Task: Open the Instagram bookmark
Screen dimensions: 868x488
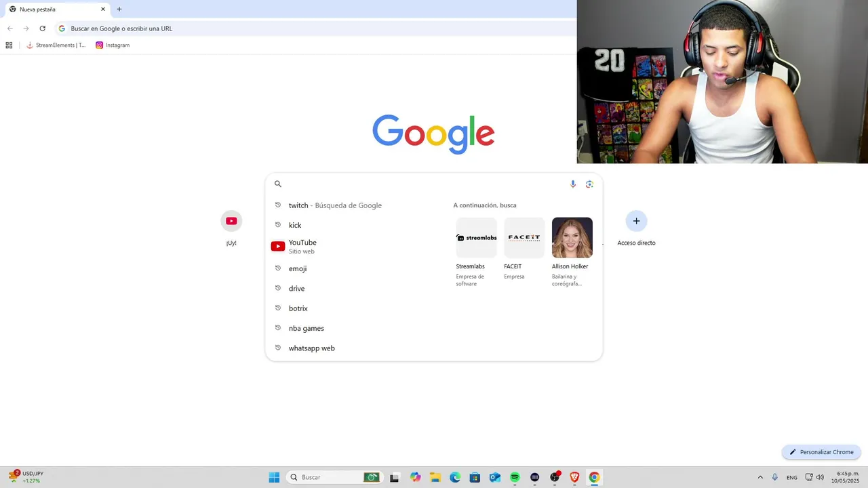Action: tap(113, 45)
